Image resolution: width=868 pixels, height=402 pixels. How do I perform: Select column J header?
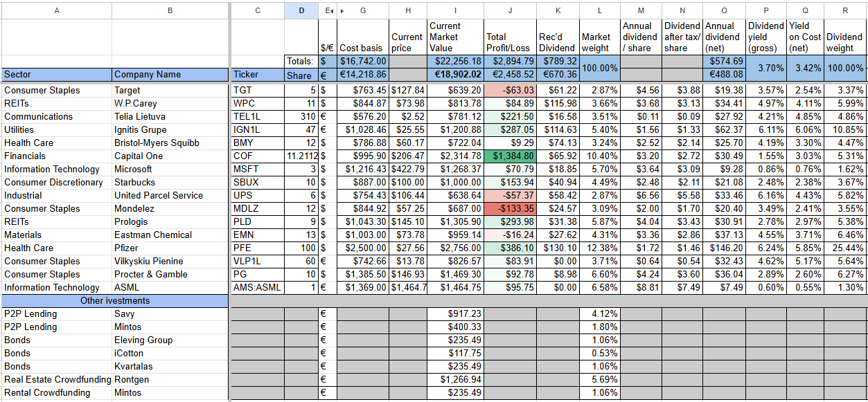tap(510, 10)
